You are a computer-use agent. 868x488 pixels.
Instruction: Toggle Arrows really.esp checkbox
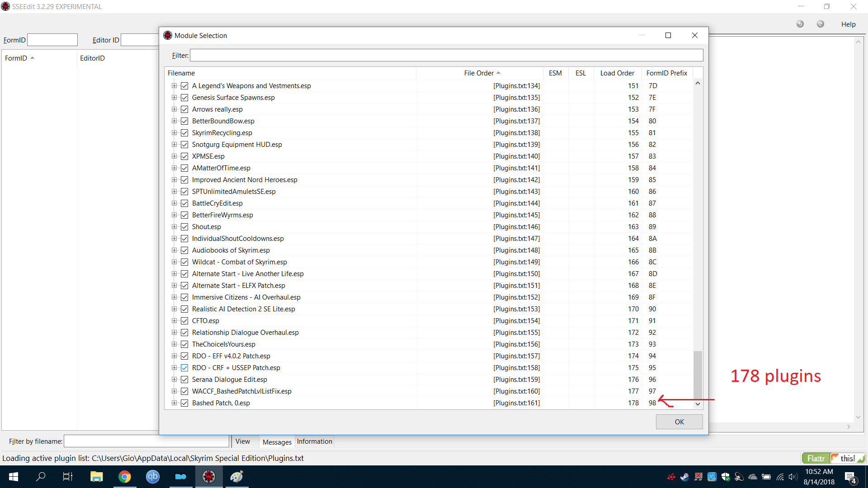pyautogui.click(x=184, y=109)
